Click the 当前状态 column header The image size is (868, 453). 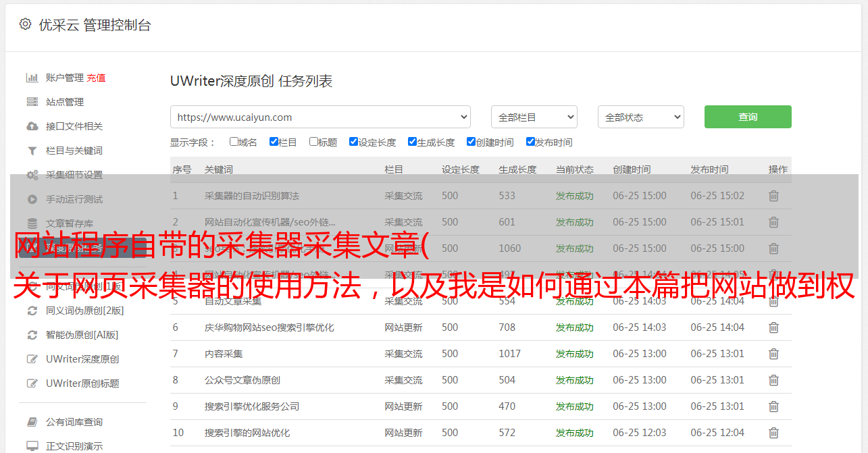tap(575, 169)
